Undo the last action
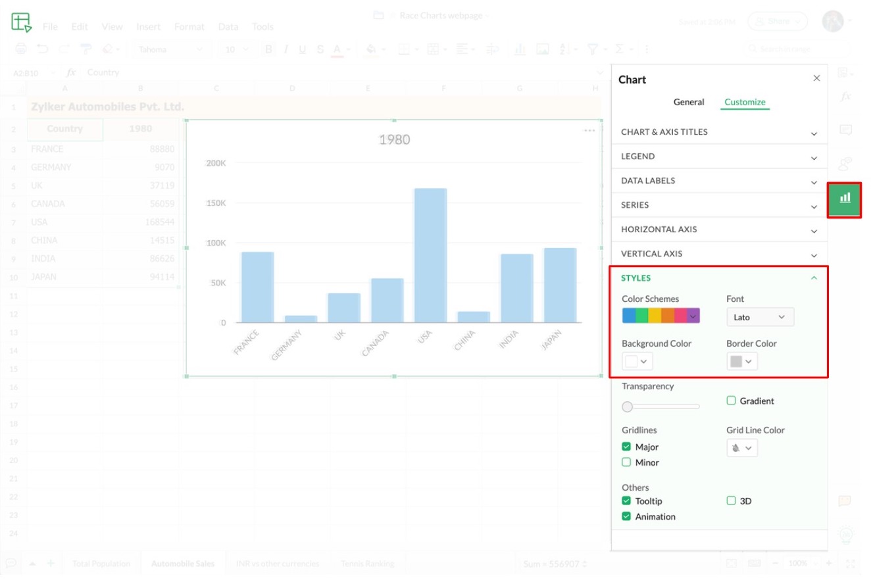 [43, 49]
